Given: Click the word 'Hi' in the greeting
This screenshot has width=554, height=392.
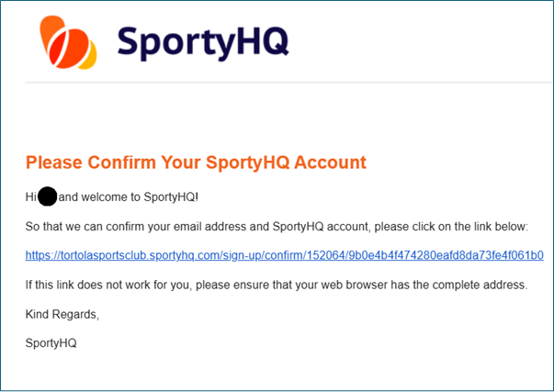Looking at the screenshot, I should point(30,196).
